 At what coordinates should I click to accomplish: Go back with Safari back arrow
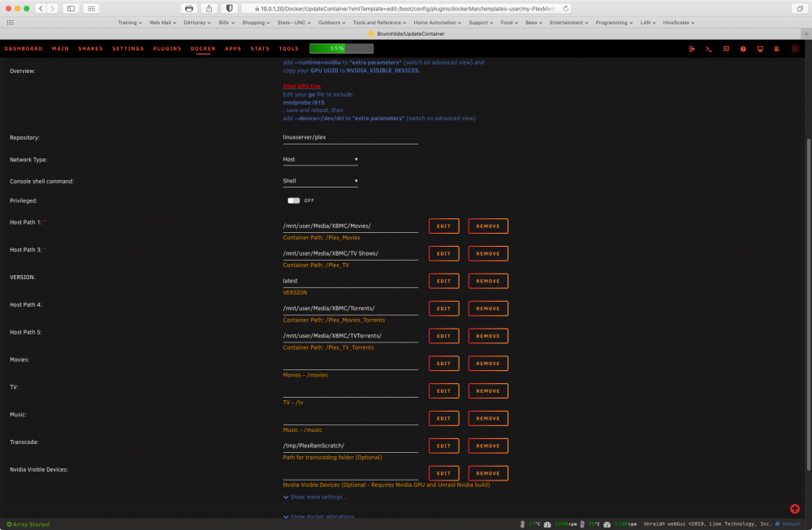pos(41,8)
